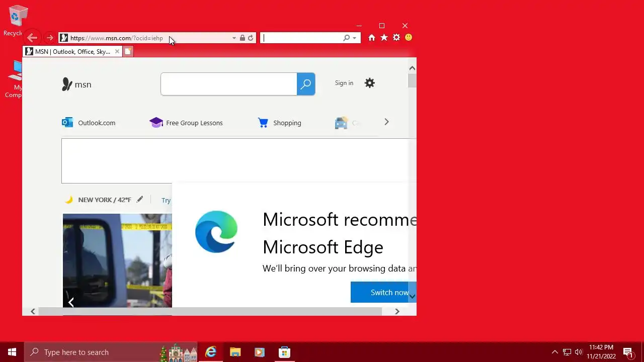Maximize the Internet Explorer window

click(382, 26)
